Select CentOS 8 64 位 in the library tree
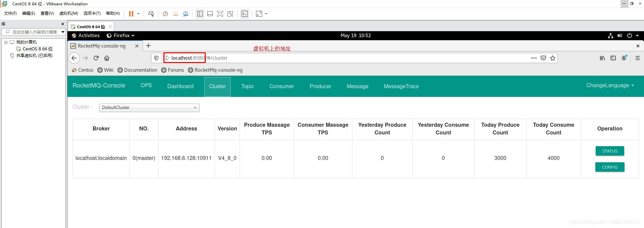This screenshot has height=228, width=644. pos(38,49)
